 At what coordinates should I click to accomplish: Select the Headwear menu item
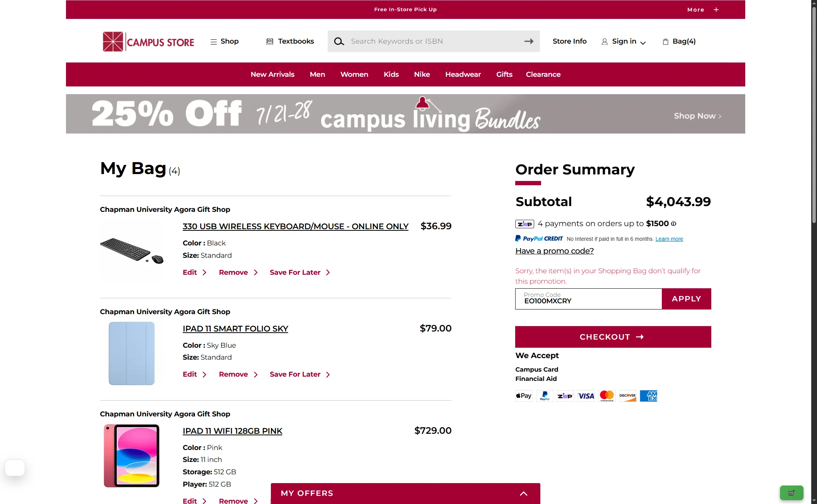463,74
